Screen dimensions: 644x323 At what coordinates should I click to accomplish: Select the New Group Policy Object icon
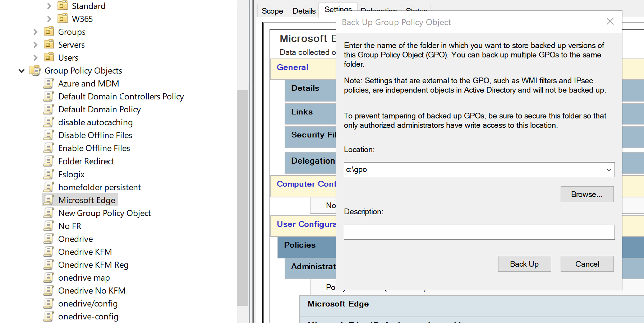pyautogui.click(x=49, y=213)
